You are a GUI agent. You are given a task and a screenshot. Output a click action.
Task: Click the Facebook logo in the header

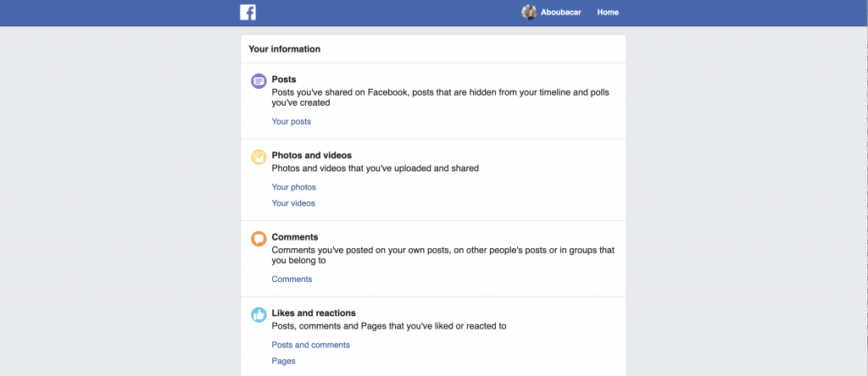coord(248,12)
